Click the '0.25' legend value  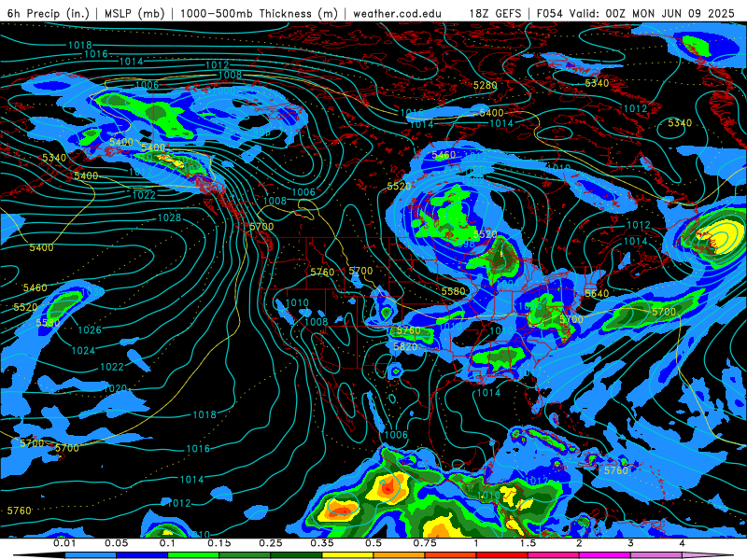click(271, 543)
